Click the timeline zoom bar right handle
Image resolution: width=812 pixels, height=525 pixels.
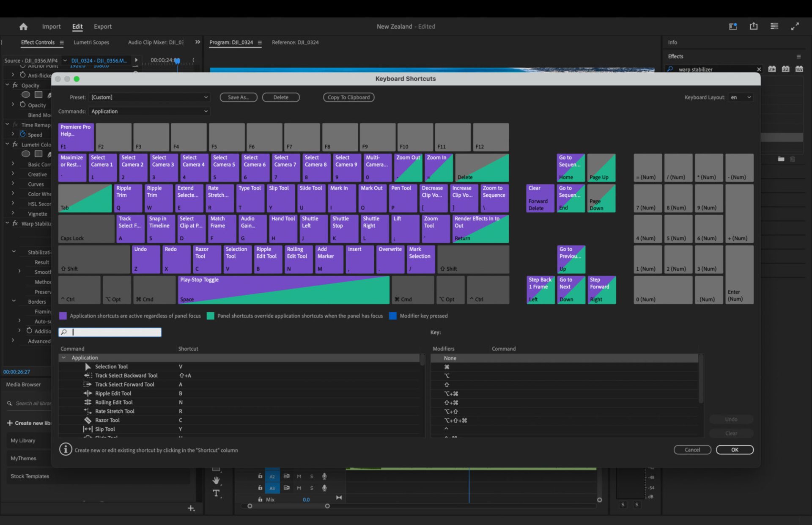[x=327, y=506]
